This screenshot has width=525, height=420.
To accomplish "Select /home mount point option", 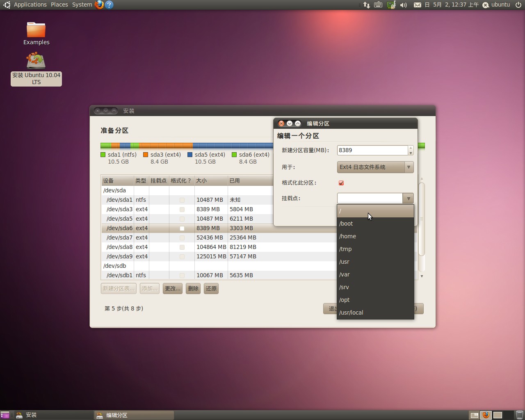I will click(375, 236).
